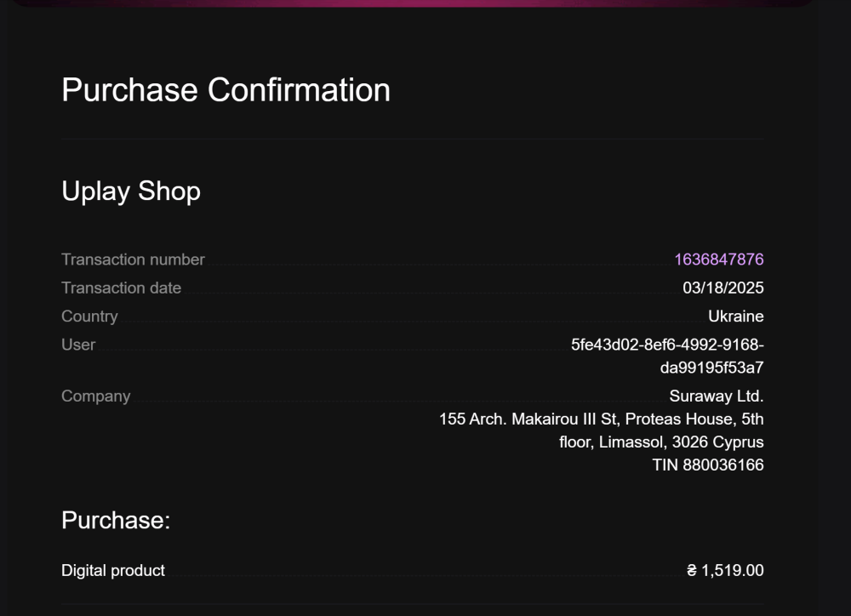
Task: Click the Suraway Ltd. company name
Action: [x=717, y=396]
